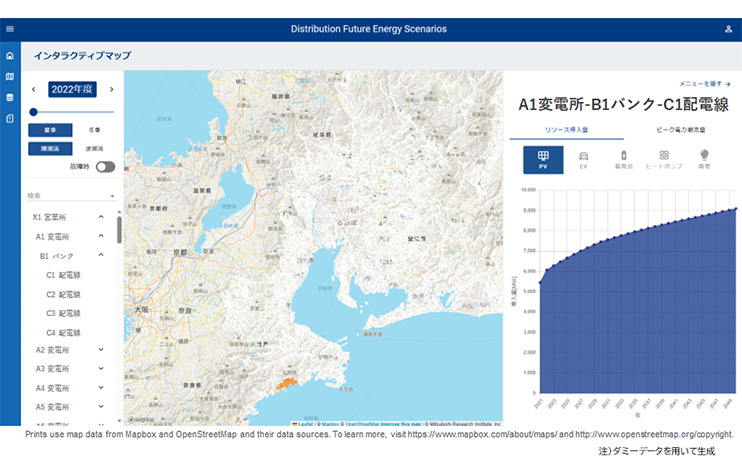
Task: Select the 蓄電池 battery resource
Action: (624, 160)
